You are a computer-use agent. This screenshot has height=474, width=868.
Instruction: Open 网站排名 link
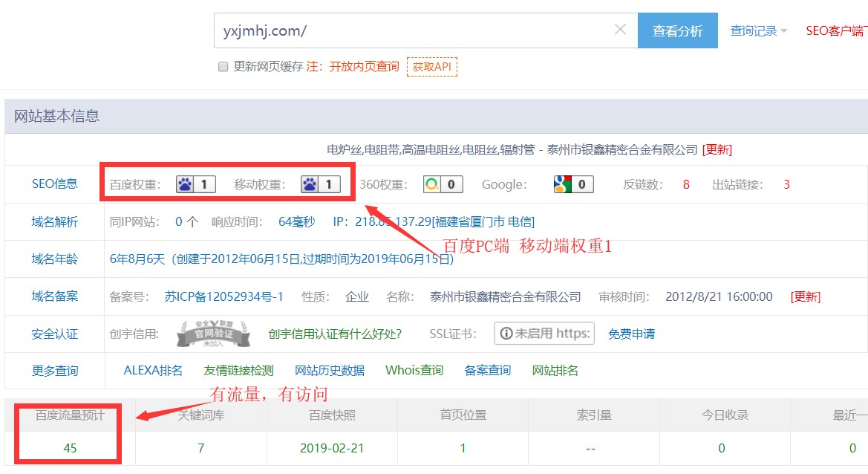coord(555,371)
